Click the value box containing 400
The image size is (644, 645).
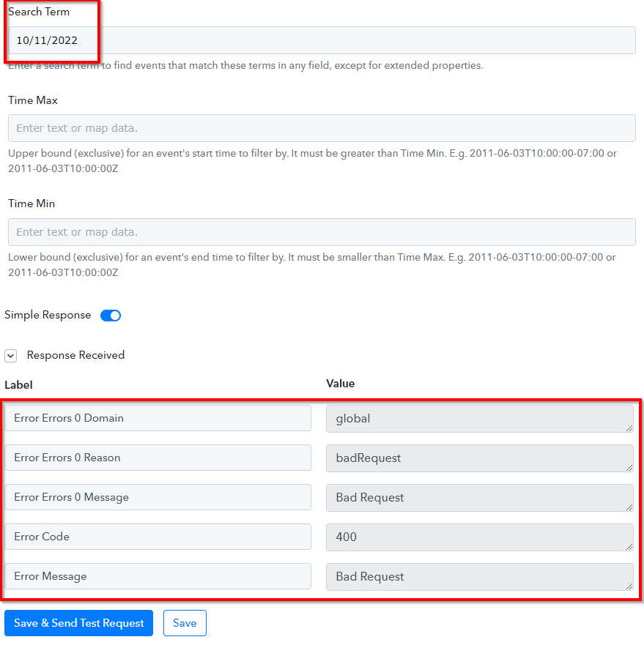(480, 537)
